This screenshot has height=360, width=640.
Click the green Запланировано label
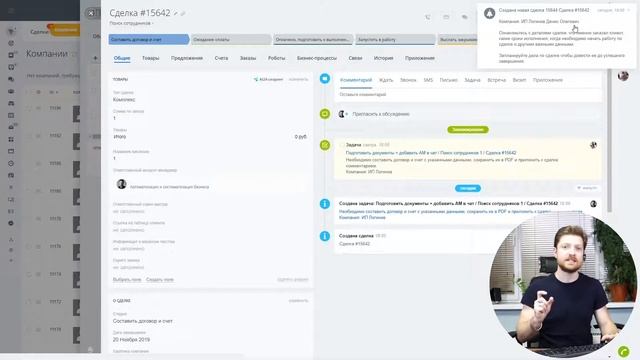[468, 129]
